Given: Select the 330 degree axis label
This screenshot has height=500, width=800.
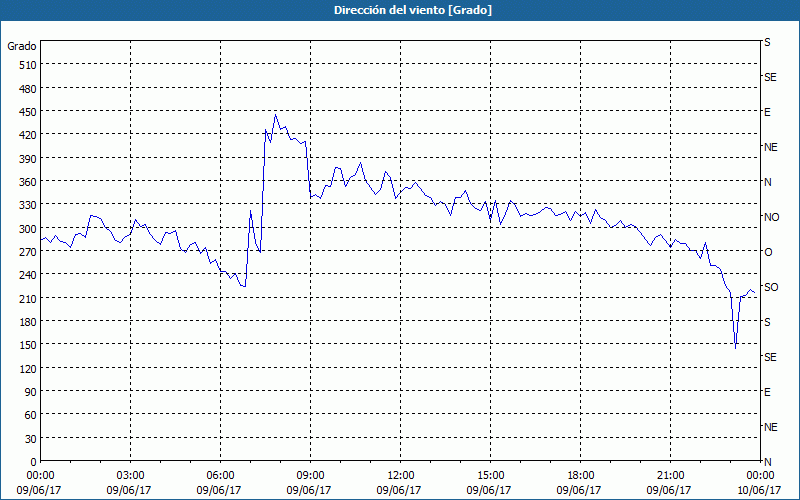Looking at the screenshot, I should coord(28,205).
